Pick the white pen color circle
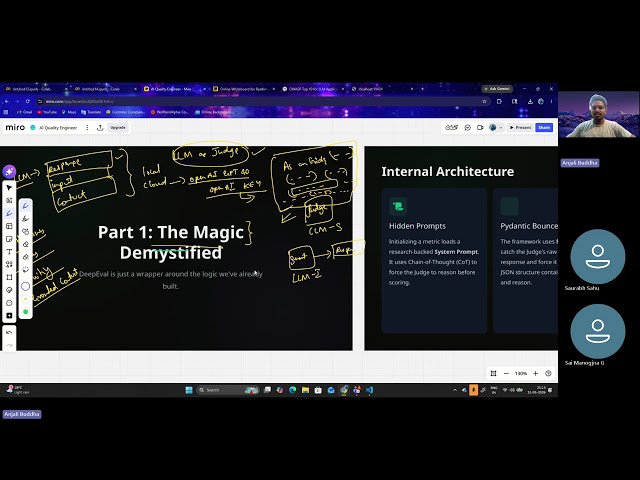 [25, 286]
